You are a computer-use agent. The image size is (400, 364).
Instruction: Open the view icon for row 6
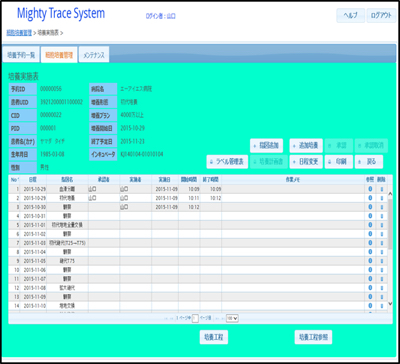coord(370,234)
